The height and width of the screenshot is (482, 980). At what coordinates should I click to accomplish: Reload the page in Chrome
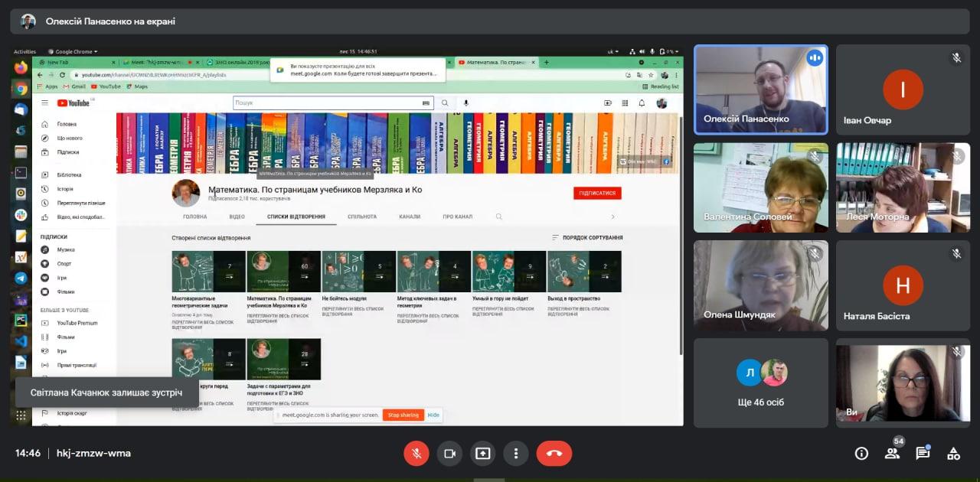click(x=62, y=75)
